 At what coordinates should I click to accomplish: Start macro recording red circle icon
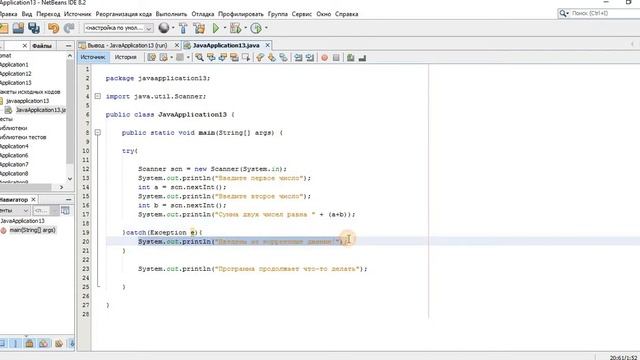324,58
